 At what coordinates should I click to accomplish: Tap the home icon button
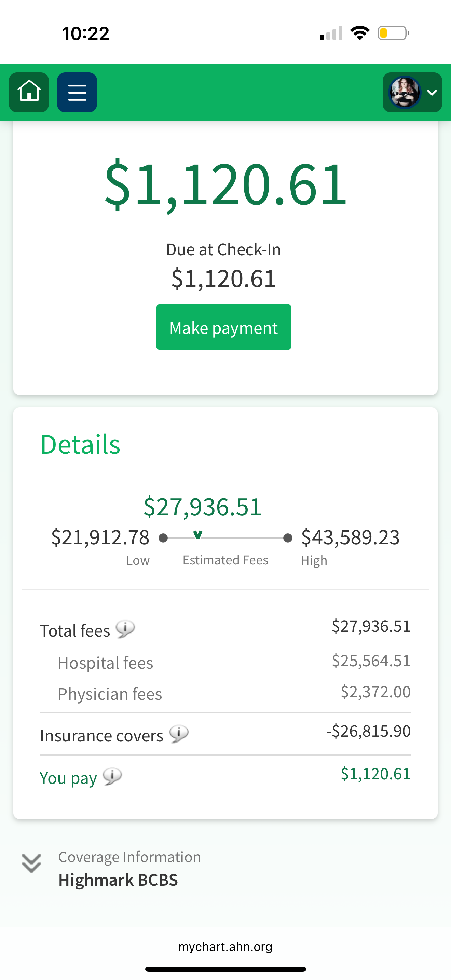(29, 92)
